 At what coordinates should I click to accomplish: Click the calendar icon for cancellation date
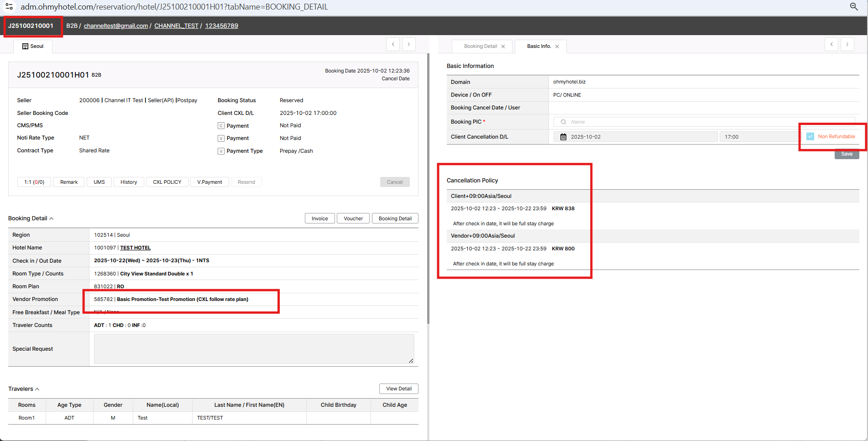[x=563, y=137]
